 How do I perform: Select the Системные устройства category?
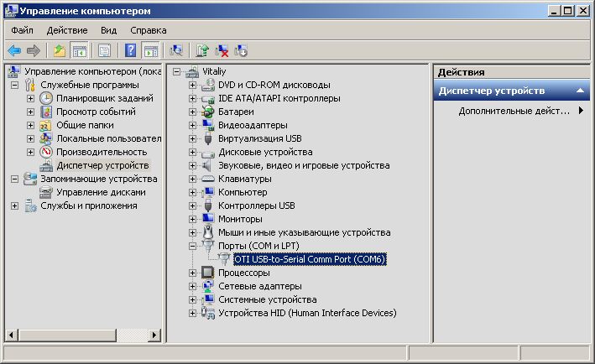tap(268, 299)
